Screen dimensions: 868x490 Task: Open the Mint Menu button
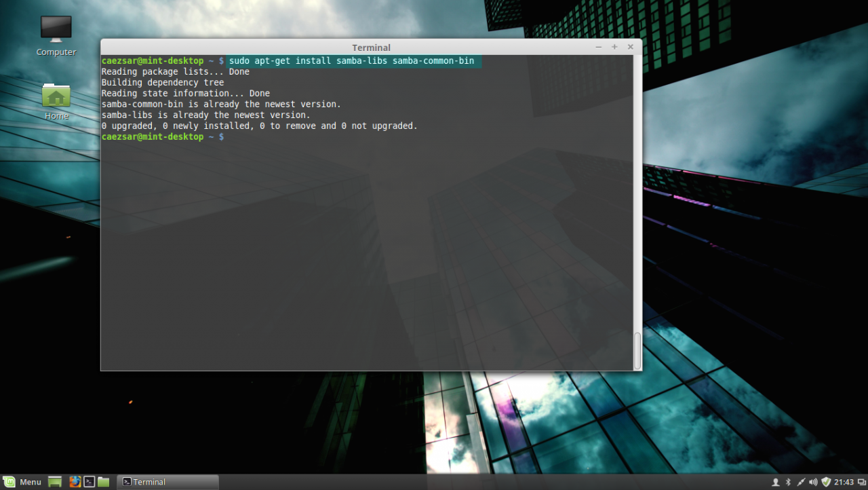(22, 482)
